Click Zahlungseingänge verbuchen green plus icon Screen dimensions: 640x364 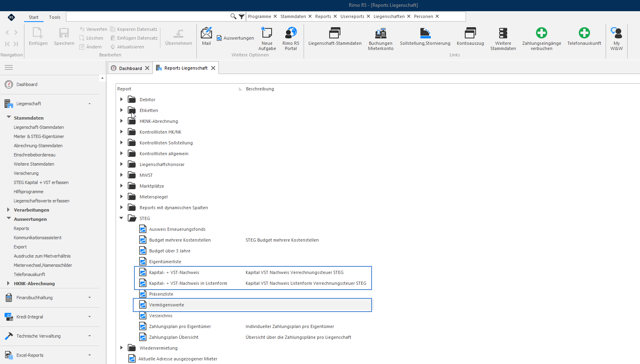point(542,33)
